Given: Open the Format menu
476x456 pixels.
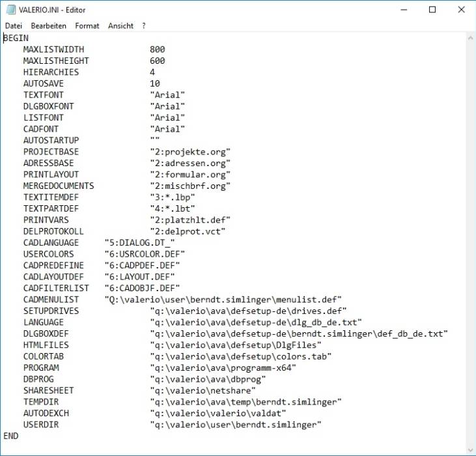Looking at the screenshot, I should (x=87, y=25).
